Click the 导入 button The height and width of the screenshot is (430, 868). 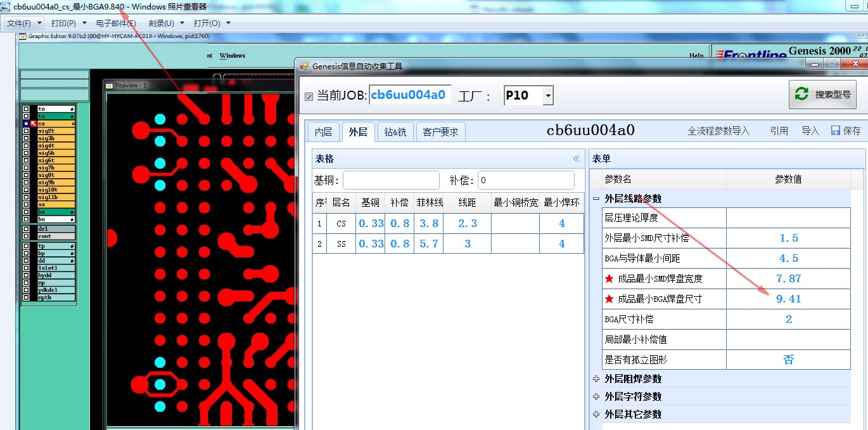tap(810, 131)
